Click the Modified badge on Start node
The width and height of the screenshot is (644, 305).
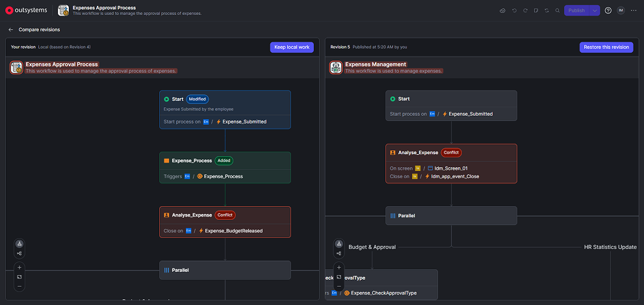[x=198, y=99]
